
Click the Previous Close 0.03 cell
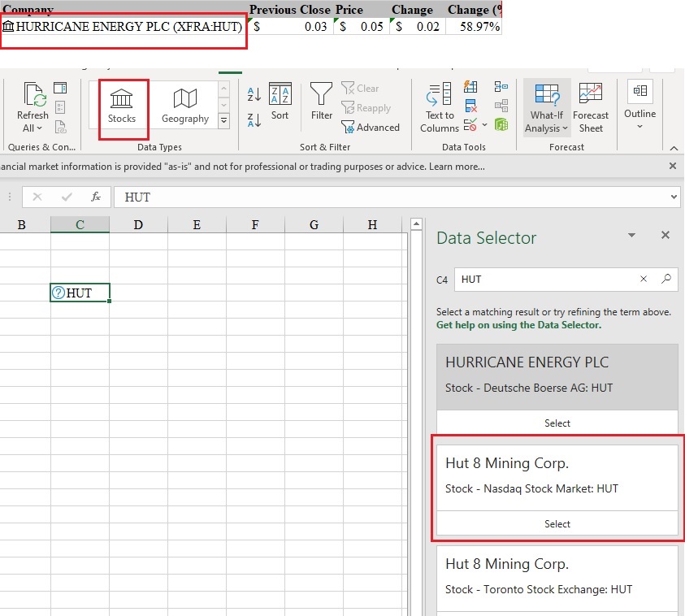(x=290, y=27)
